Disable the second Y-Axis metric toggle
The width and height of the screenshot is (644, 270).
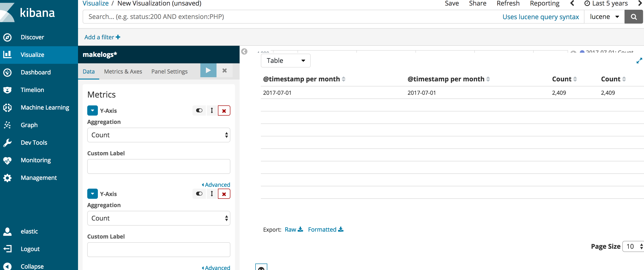[x=199, y=194]
